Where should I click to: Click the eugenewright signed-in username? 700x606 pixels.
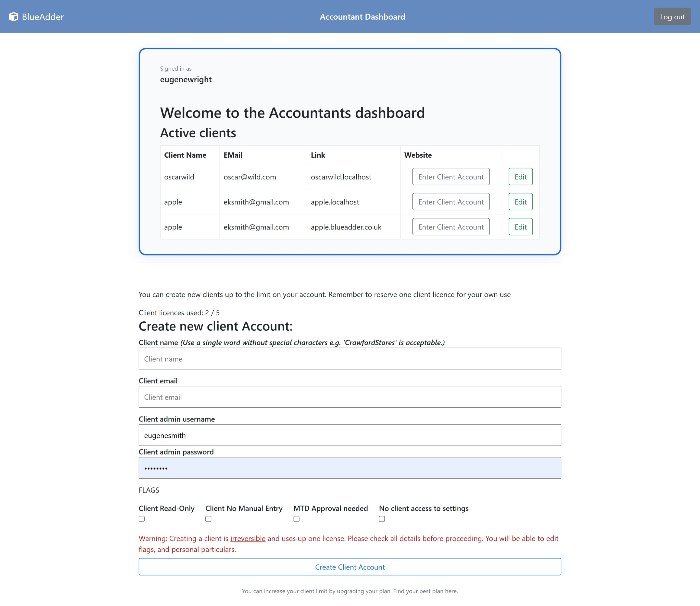(x=186, y=79)
